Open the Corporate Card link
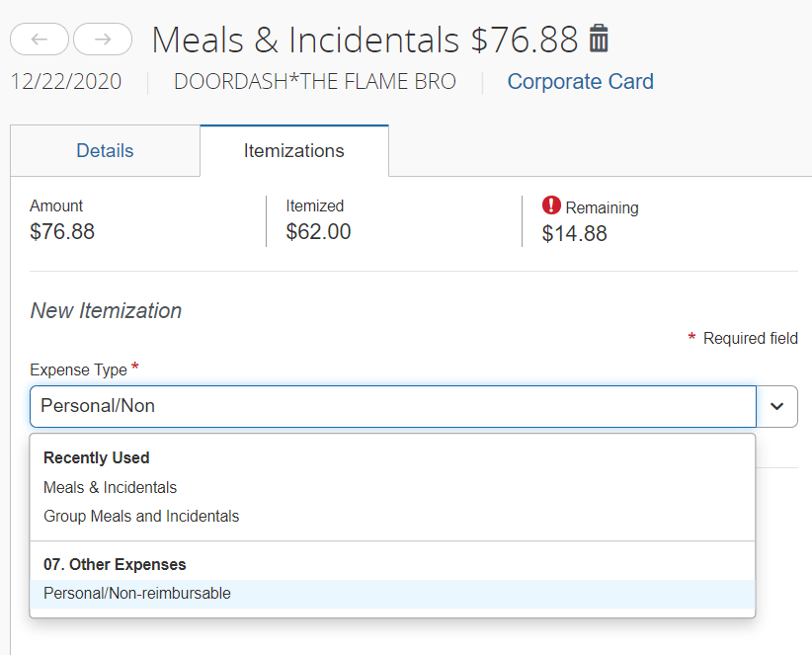This screenshot has width=812, height=655. (x=580, y=81)
